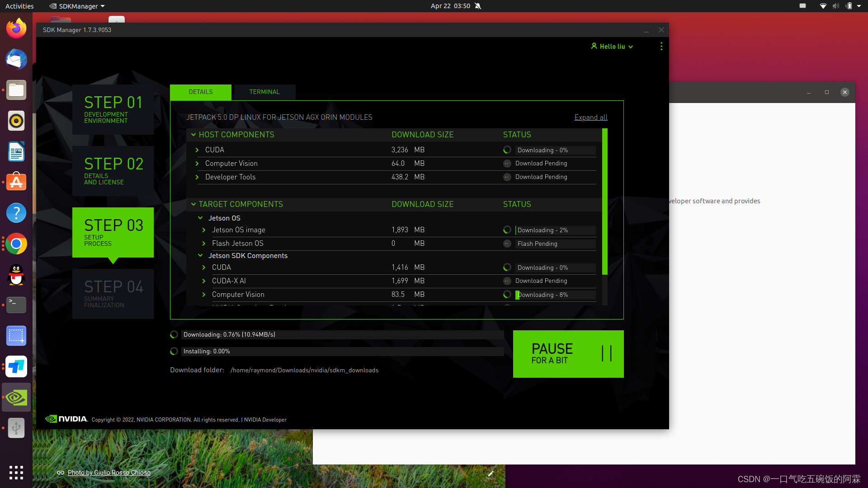Expand the target Computer Vision row
The width and height of the screenshot is (868, 488).
[x=204, y=295]
